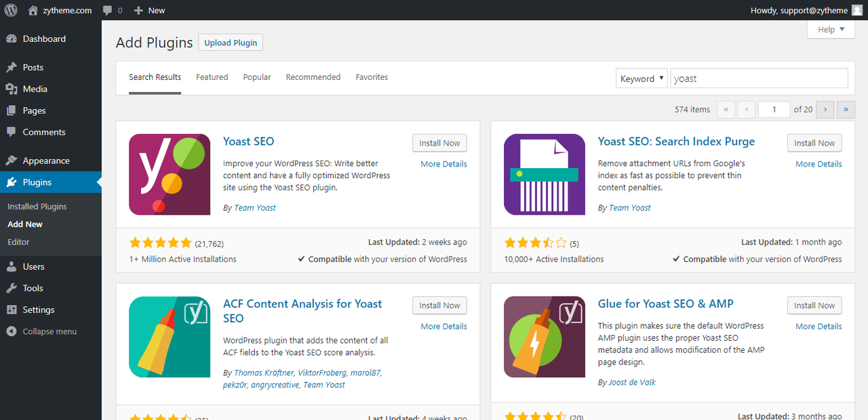Install Yoast SEO: Search Index Purge
The width and height of the screenshot is (868, 420).
pyautogui.click(x=814, y=143)
